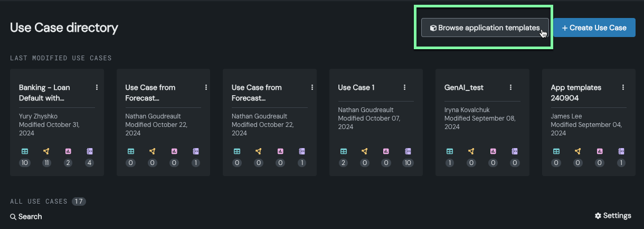Open three-dot menu on App templates 240904 card
This screenshot has width=644, height=229.
(x=623, y=87)
